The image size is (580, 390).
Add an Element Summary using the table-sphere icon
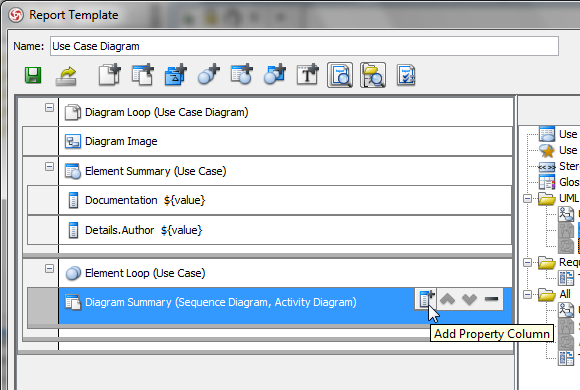[241, 75]
